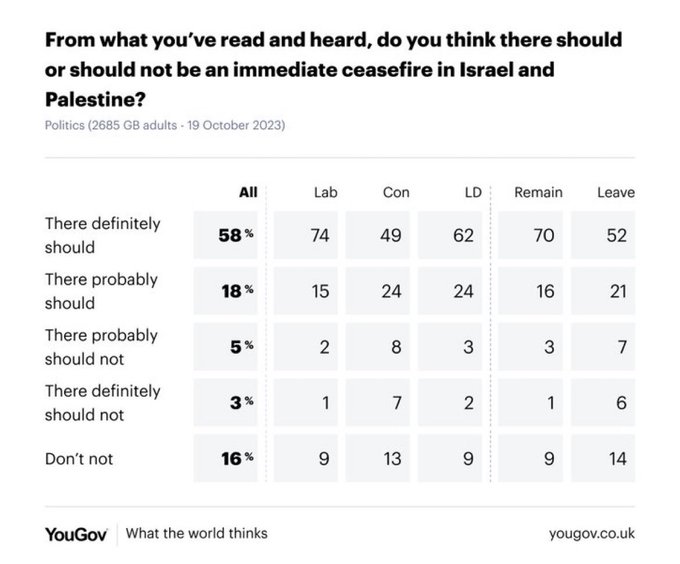The height and width of the screenshot is (564, 680).
Task: Choose the Remain column header
Action: pyautogui.click(x=538, y=192)
